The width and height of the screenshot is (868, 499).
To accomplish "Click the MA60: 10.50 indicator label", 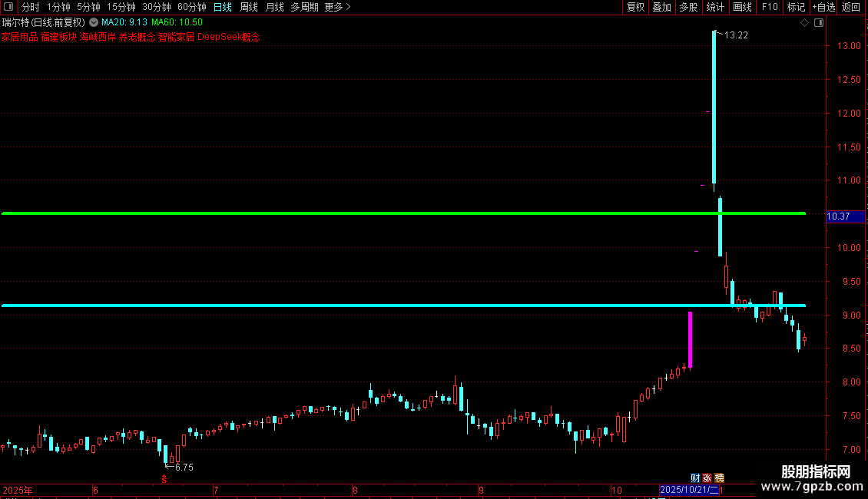I will [177, 22].
